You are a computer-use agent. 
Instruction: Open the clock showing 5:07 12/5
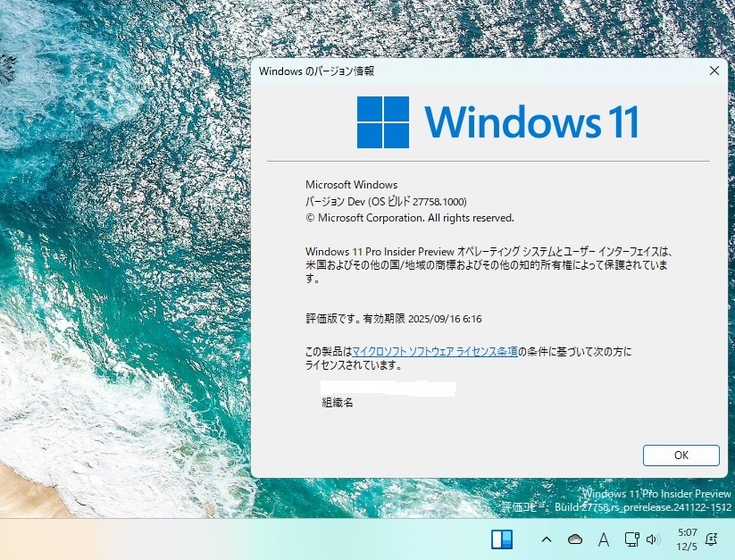tap(687, 539)
